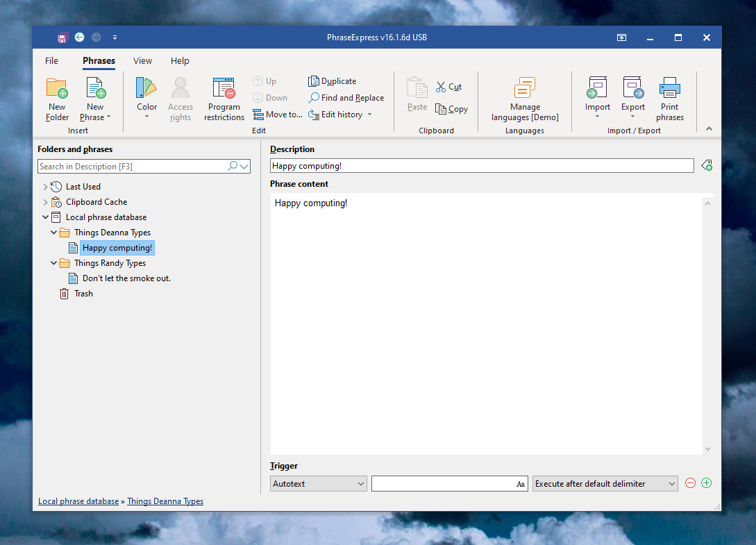
Task: Collapse the ribbon with the chevron
Action: pyautogui.click(x=709, y=128)
